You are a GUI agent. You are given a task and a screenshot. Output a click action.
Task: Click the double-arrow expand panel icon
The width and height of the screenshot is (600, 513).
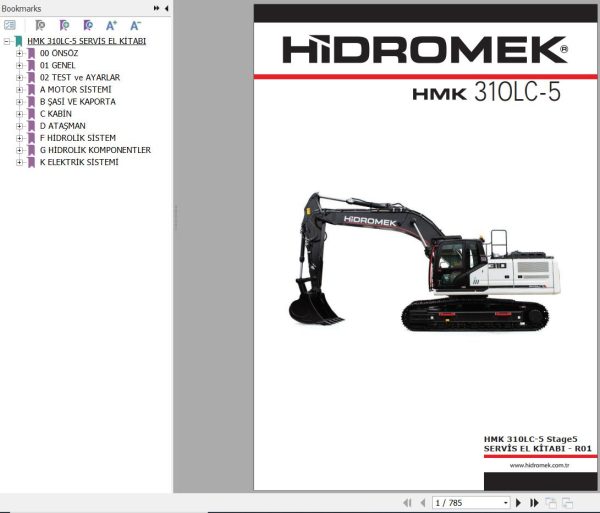coord(156,8)
